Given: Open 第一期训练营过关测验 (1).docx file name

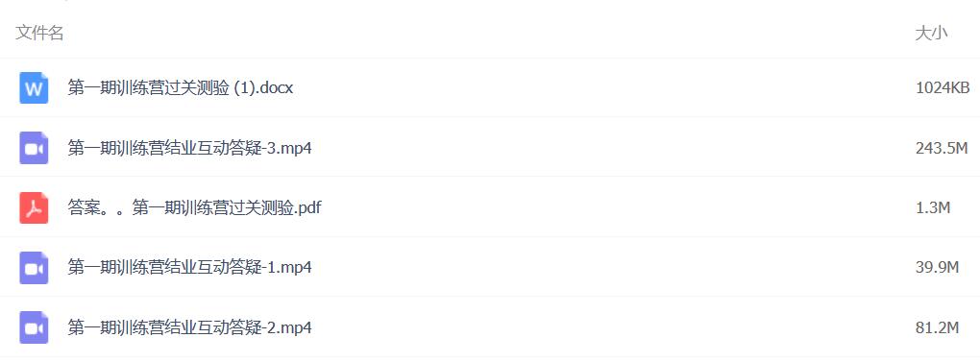Looking at the screenshot, I should click(x=180, y=88).
